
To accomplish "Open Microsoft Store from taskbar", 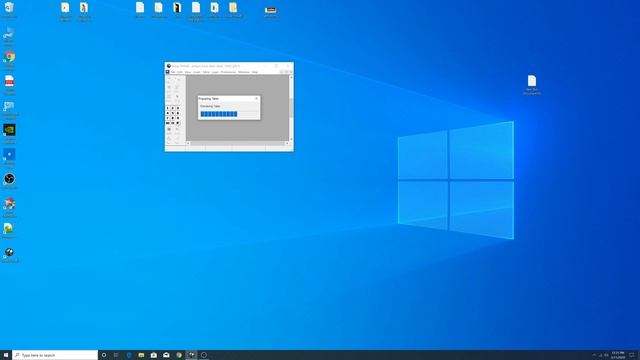I will point(154,355).
